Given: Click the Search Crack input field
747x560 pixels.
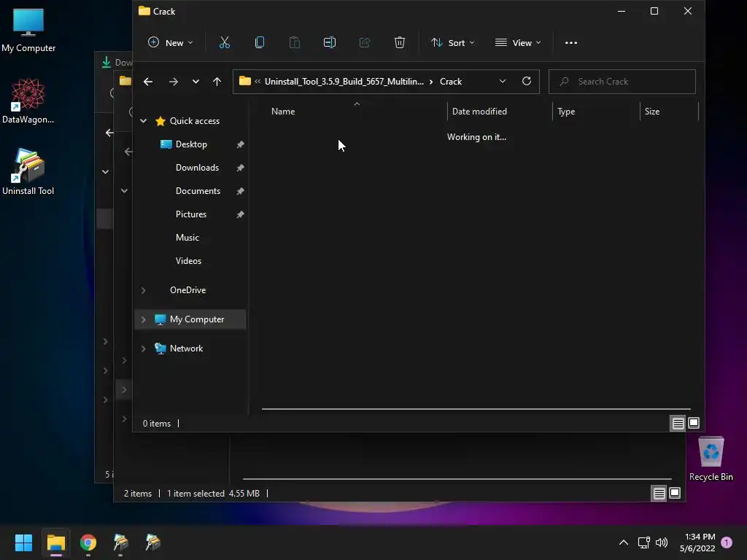Looking at the screenshot, I should click(622, 82).
